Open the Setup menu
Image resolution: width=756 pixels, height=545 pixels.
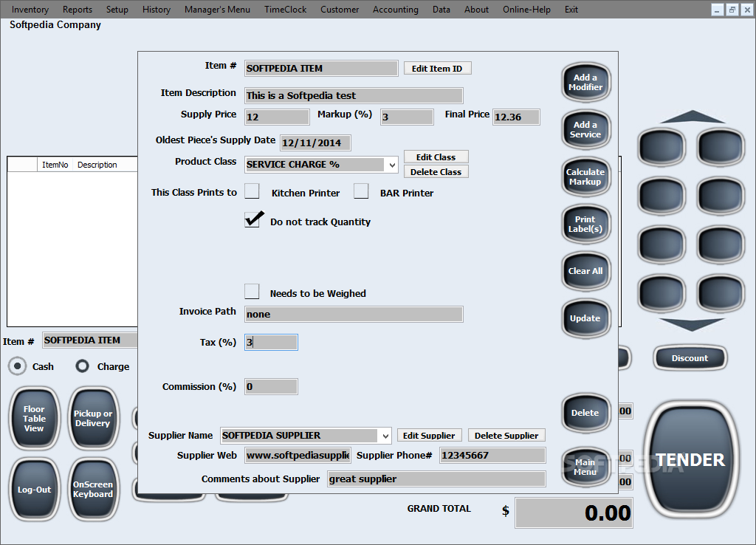click(x=117, y=9)
